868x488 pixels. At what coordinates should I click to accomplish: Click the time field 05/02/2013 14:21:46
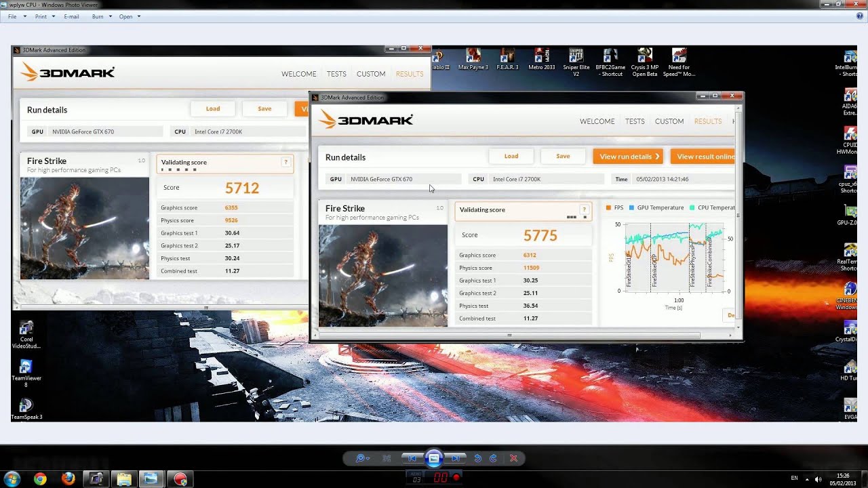click(663, 179)
